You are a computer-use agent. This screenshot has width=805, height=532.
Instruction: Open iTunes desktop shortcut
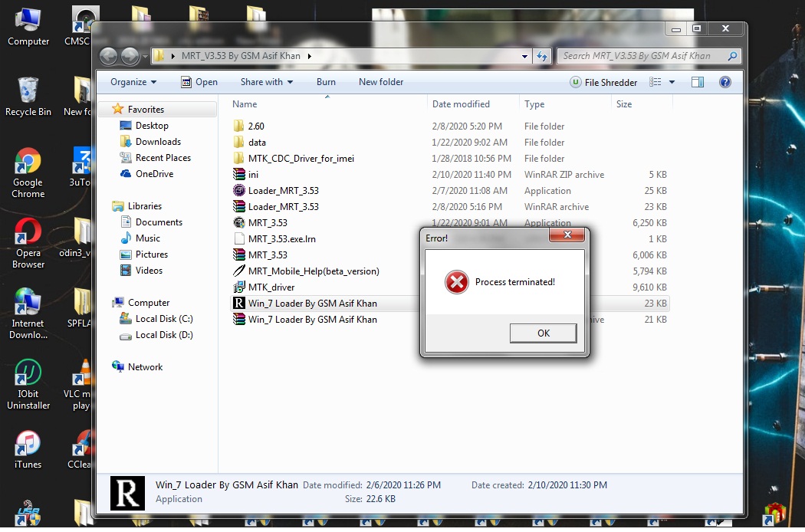(28, 450)
